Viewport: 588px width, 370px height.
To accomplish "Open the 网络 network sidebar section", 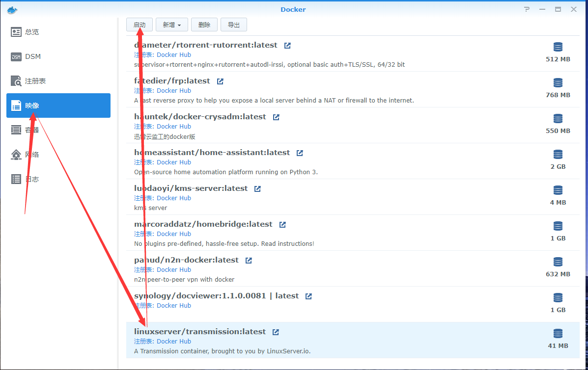I will (58, 154).
